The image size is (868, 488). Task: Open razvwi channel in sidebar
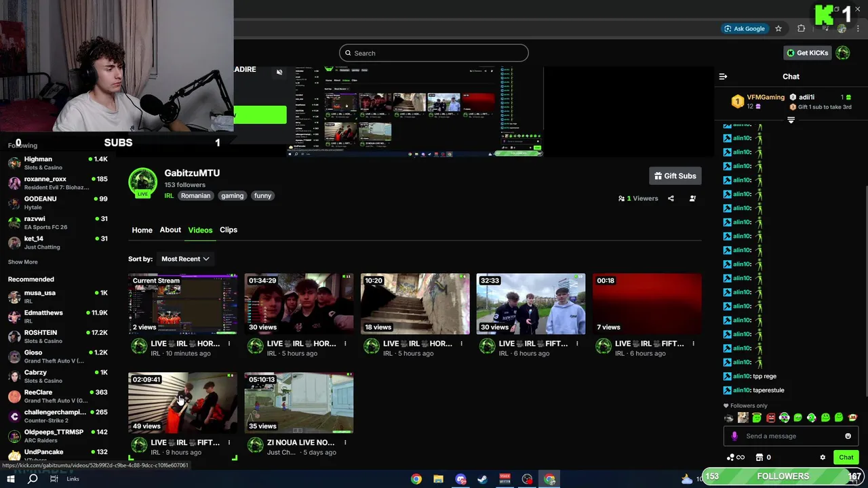pyautogui.click(x=58, y=223)
